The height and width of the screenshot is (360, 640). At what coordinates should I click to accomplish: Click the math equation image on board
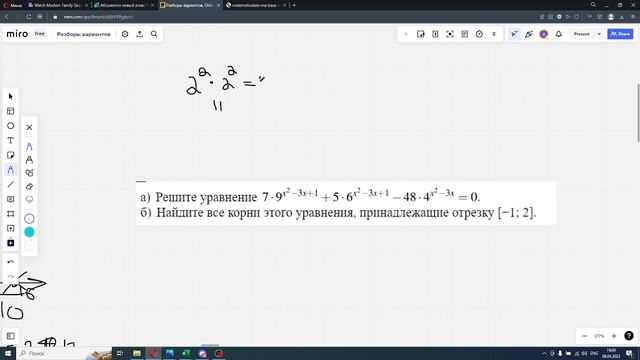click(x=346, y=203)
